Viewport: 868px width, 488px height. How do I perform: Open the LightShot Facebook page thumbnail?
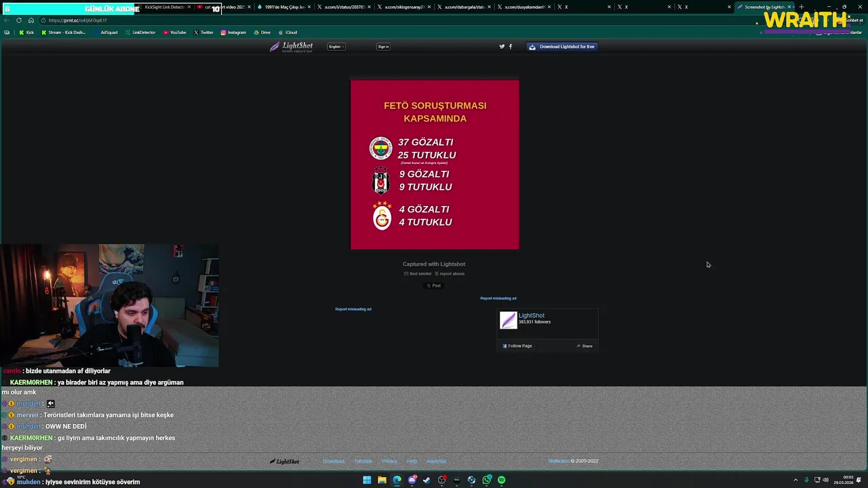[x=508, y=320]
